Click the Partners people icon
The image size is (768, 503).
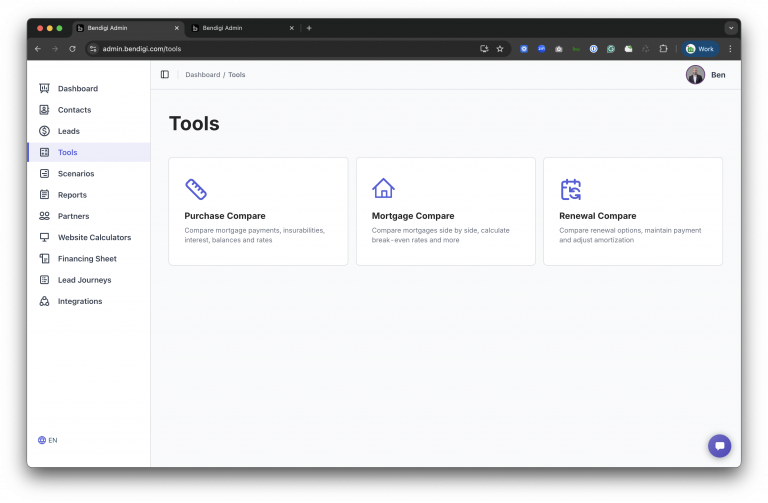click(44, 216)
